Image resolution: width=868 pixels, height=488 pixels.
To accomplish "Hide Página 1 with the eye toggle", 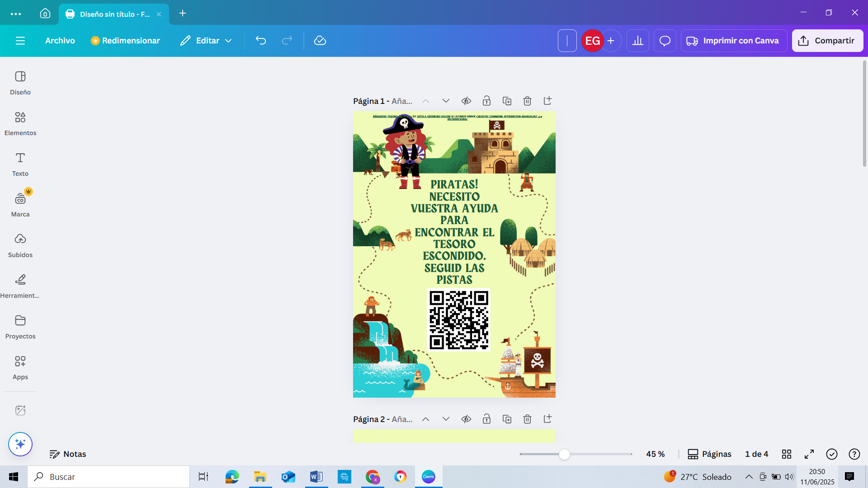I will (466, 101).
